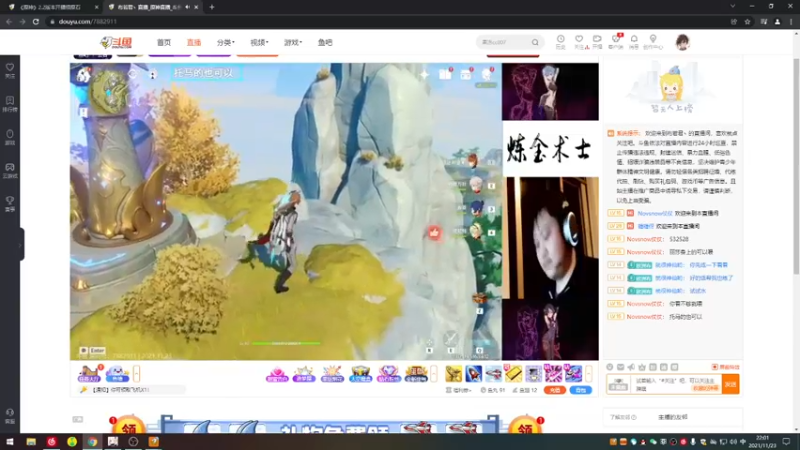Click the orange 发送 send button
This screenshot has width=800, height=450.
coord(731,384)
